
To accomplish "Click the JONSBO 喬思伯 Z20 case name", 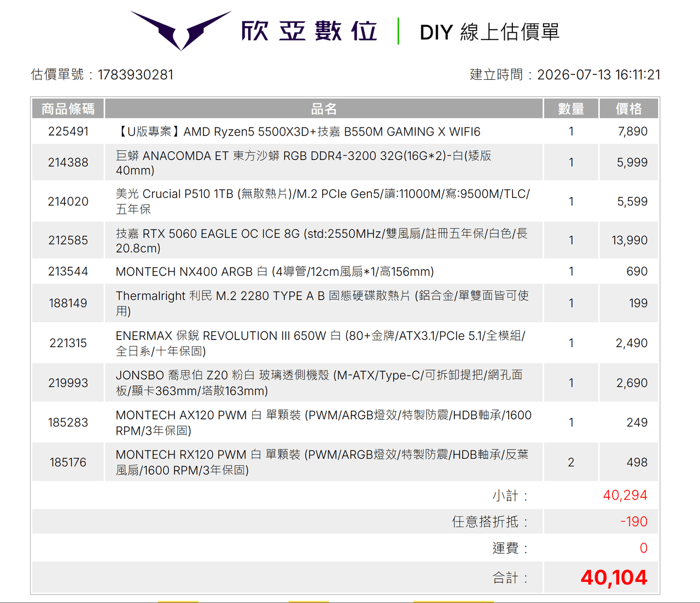I will [x=319, y=383].
